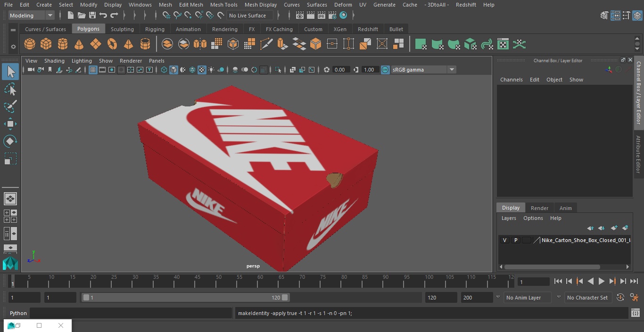This screenshot has height=332, width=644.
Task: Open the No Character Set dropdown
Action: pos(587,298)
